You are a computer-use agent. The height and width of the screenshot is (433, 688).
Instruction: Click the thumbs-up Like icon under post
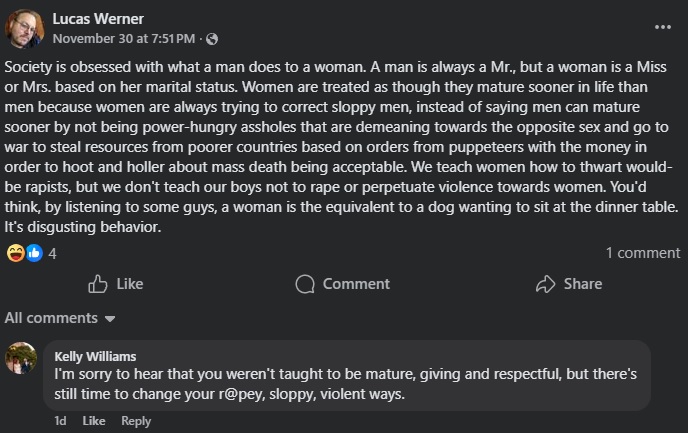tap(97, 284)
